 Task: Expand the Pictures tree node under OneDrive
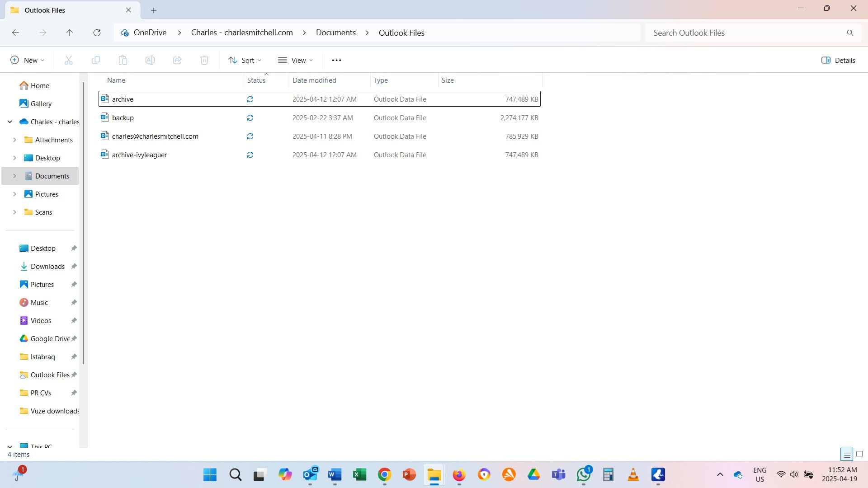14,194
